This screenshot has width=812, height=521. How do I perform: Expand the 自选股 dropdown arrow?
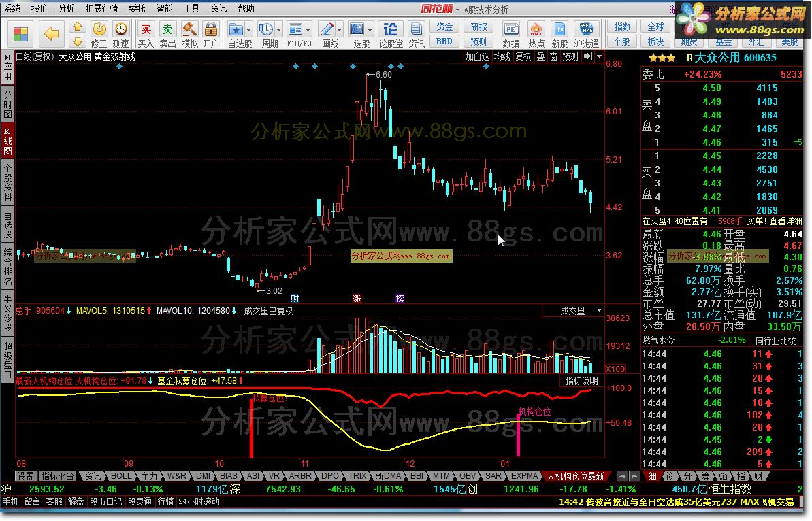coord(248,29)
